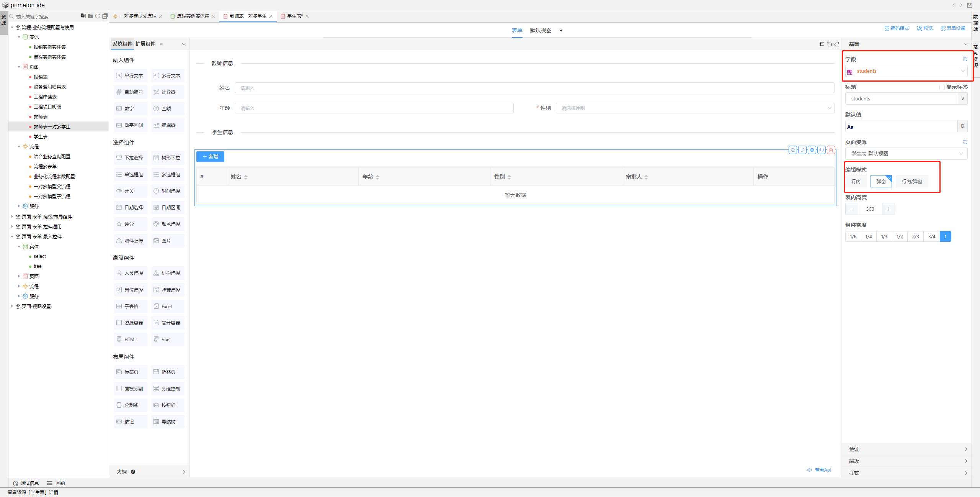The image size is (980, 497).
Task: Click the link icon on subtable toolbar
Action: pyautogui.click(x=802, y=150)
